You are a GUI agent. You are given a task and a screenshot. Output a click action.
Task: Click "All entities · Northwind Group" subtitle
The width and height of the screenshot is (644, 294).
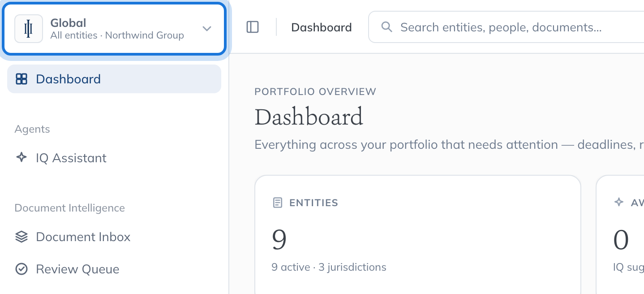point(117,35)
